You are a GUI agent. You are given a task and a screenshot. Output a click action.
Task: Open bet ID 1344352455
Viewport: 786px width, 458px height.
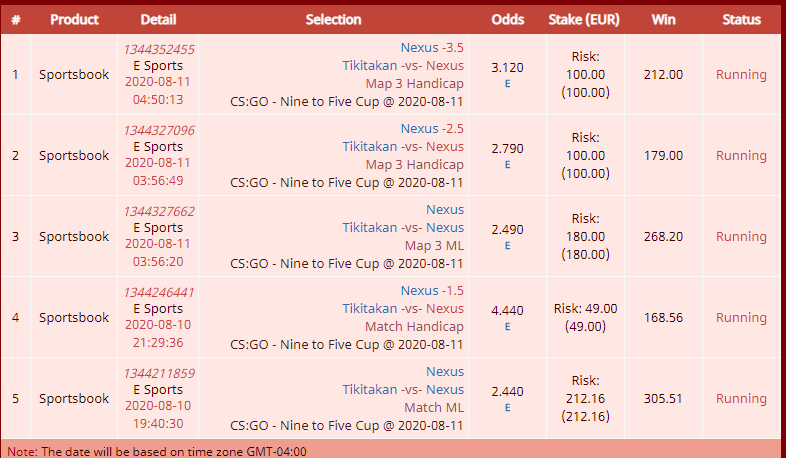[x=159, y=49]
